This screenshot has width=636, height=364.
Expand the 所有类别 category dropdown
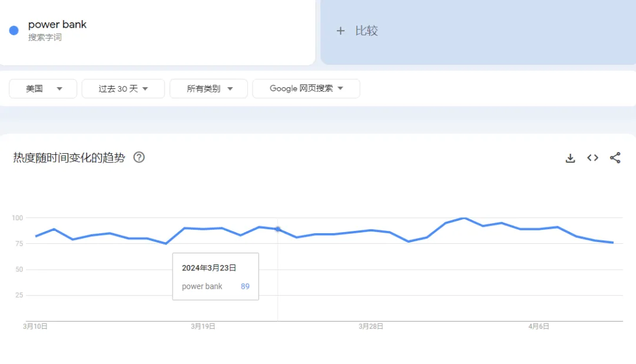click(x=209, y=88)
